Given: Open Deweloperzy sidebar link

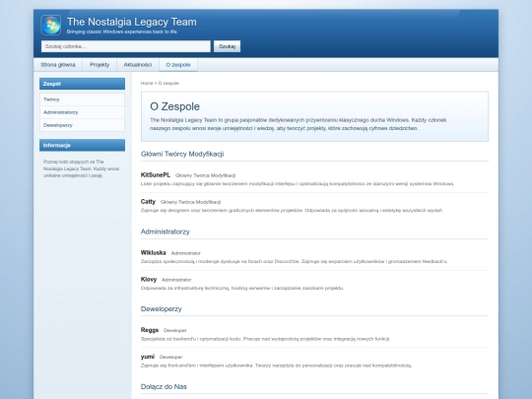Looking at the screenshot, I should [82, 125].
